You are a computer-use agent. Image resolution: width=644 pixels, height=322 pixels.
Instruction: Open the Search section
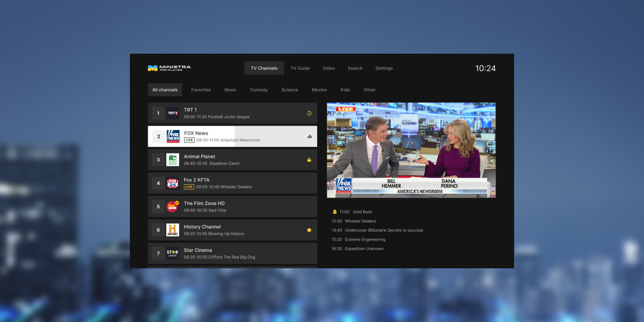pos(355,68)
